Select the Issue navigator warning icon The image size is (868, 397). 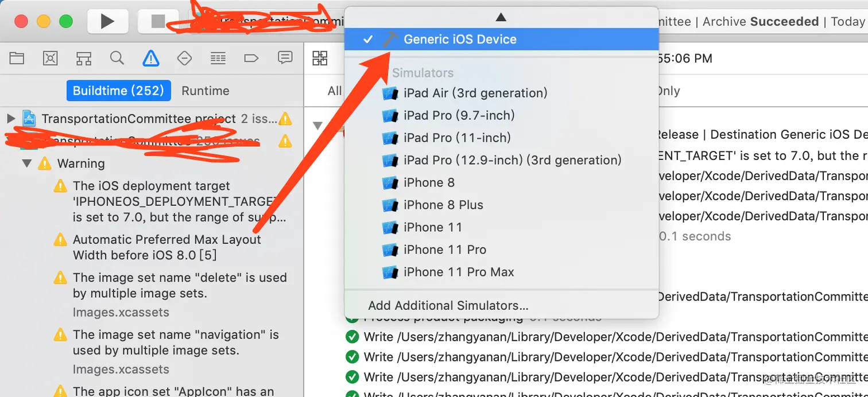150,57
